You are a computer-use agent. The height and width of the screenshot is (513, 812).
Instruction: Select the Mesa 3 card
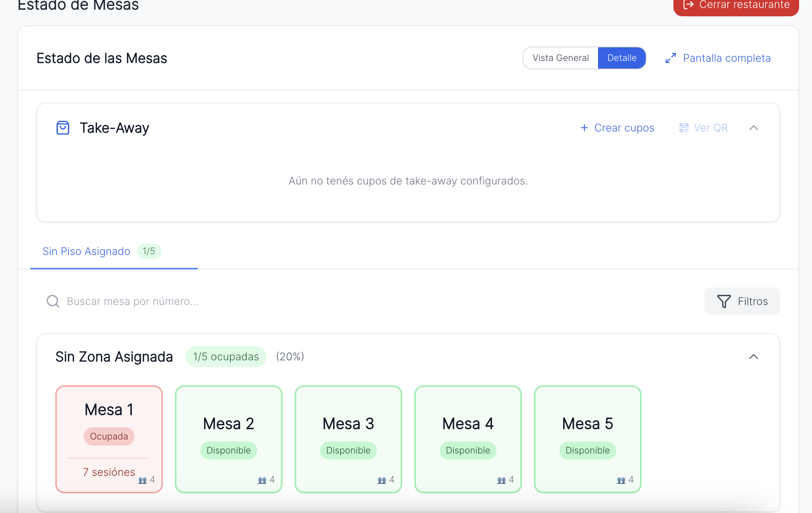[348, 439]
